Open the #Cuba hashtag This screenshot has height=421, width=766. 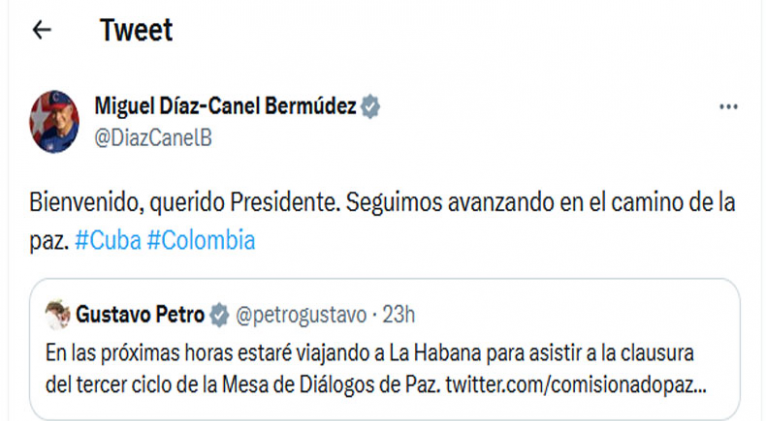pyautogui.click(x=109, y=241)
